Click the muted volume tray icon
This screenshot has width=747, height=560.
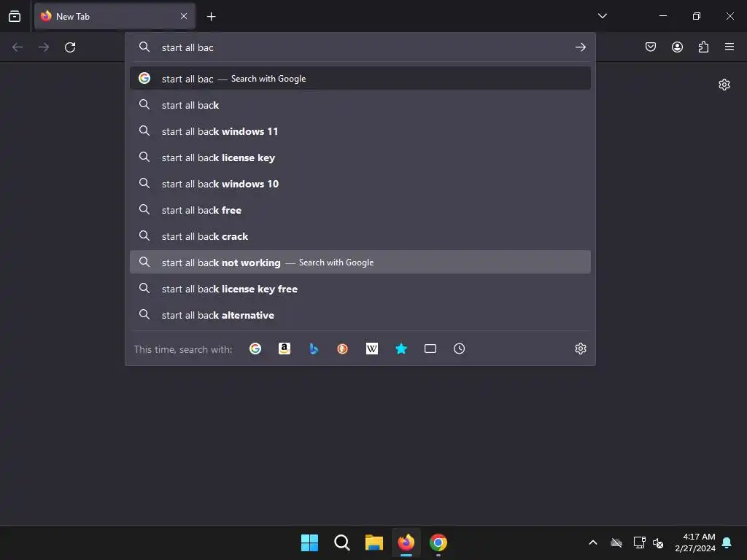[658, 542]
